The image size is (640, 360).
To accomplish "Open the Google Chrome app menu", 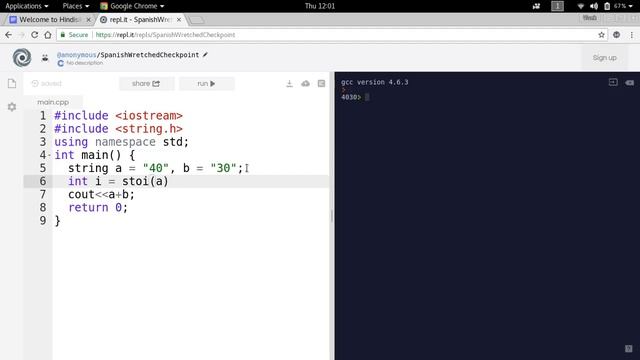I will pos(132,6).
